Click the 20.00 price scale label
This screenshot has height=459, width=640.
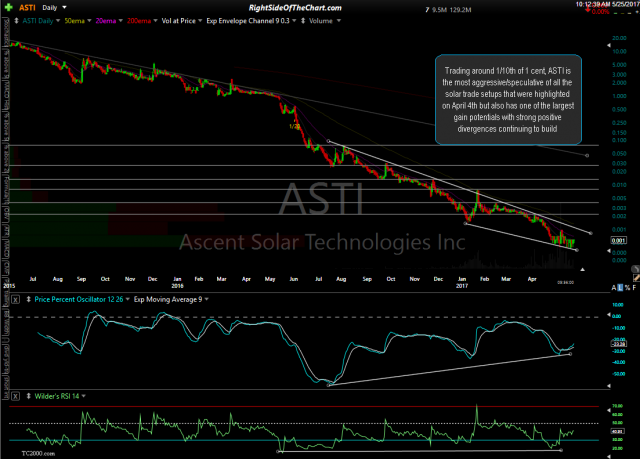point(620,38)
